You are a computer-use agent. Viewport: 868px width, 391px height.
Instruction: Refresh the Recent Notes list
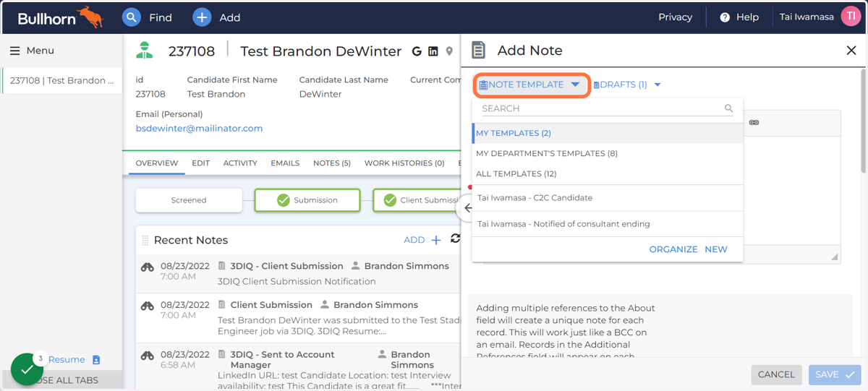tap(455, 239)
